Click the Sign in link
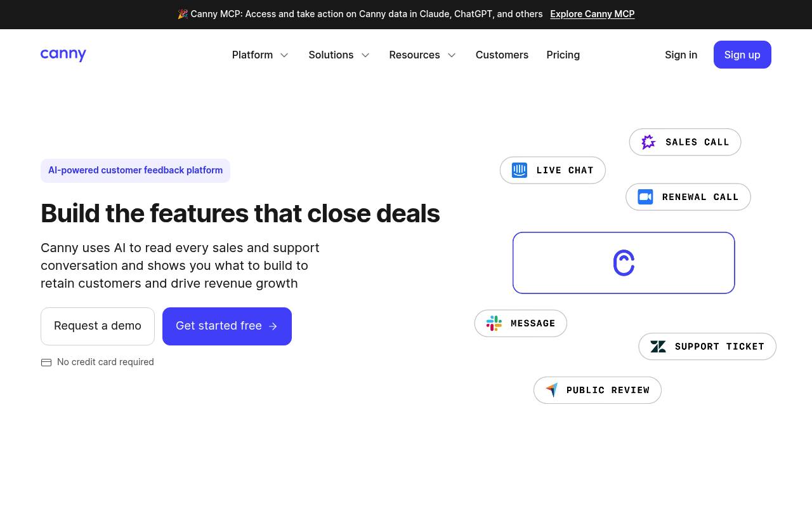This screenshot has width=812, height=508. 681,55
